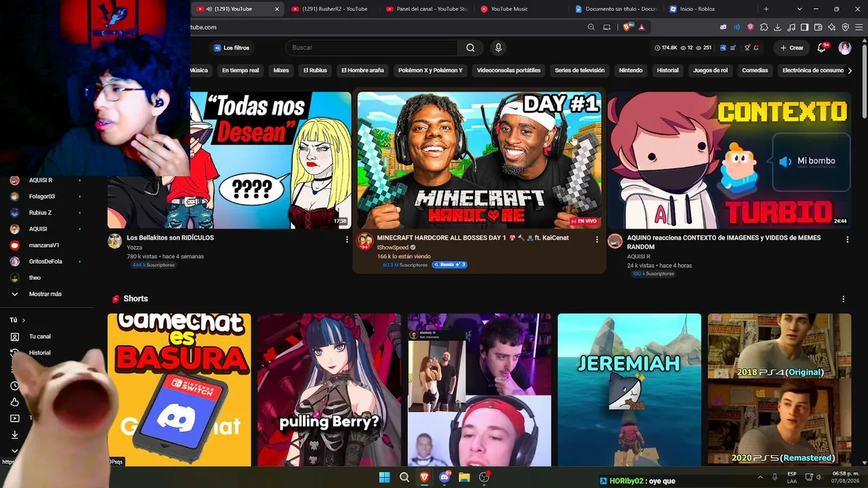Open the IShowSpeed channel avatar
The image size is (868, 488).
365,241
